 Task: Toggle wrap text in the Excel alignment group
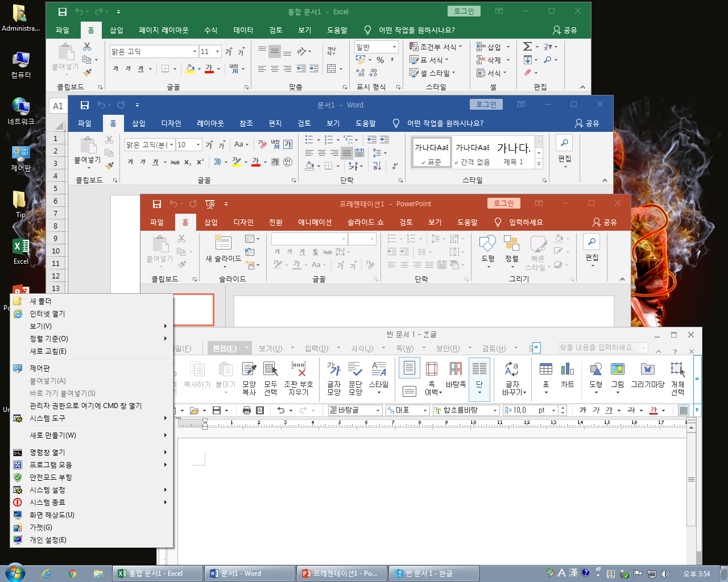tap(332, 51)
